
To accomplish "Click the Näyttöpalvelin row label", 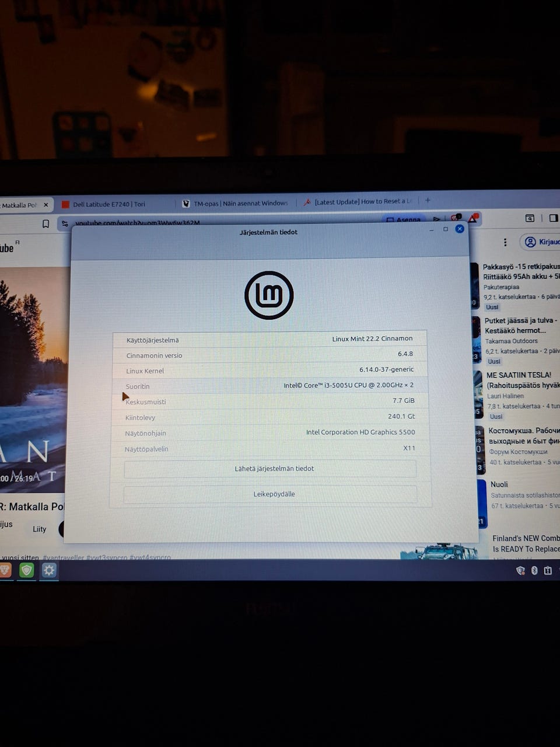I will 146,449.
